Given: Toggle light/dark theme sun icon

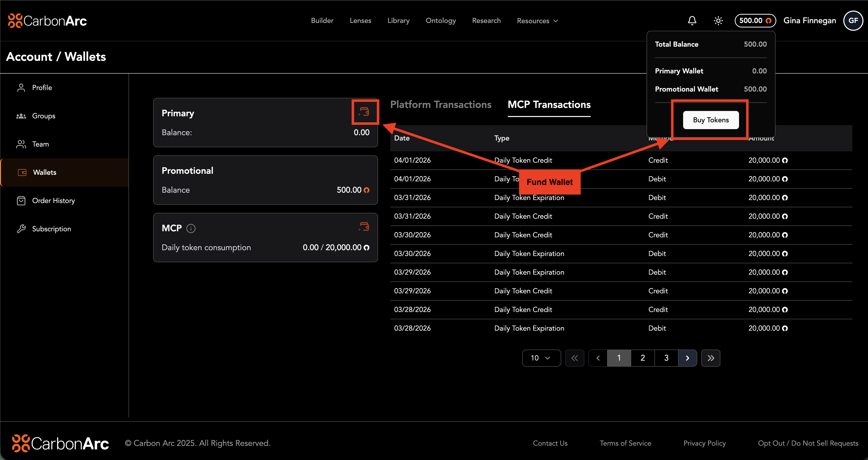Looking at the screenshot, I should pyautogui.click(x=718, y=21).
